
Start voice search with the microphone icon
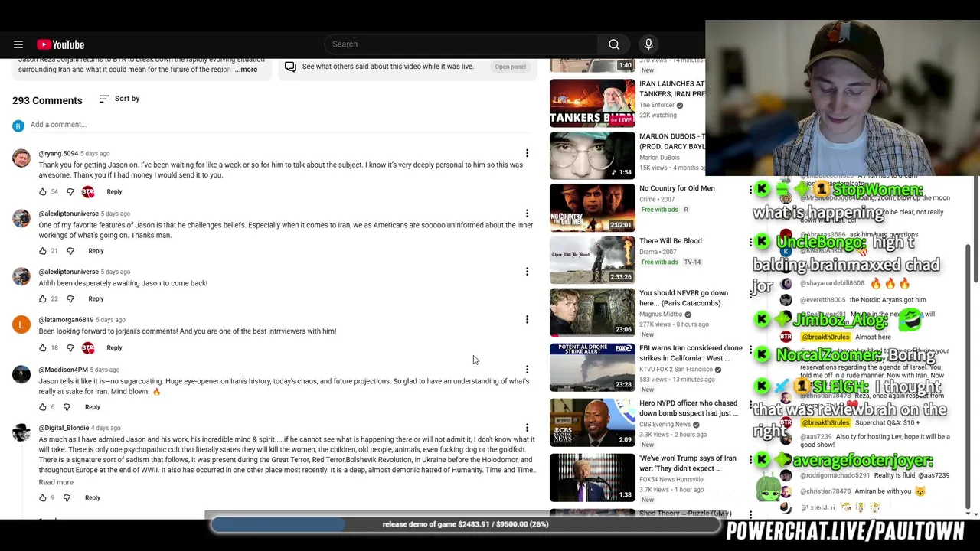pos(648,44)
